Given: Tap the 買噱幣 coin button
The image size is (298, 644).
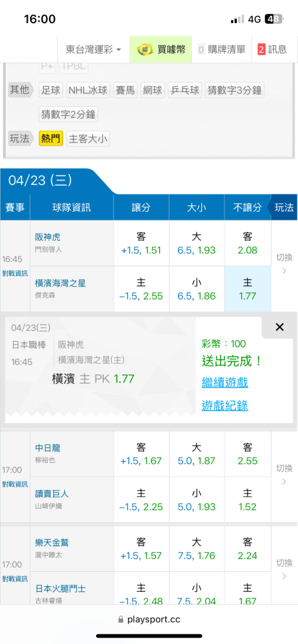Looking at the screenshot, I should [x=161, y=50].
